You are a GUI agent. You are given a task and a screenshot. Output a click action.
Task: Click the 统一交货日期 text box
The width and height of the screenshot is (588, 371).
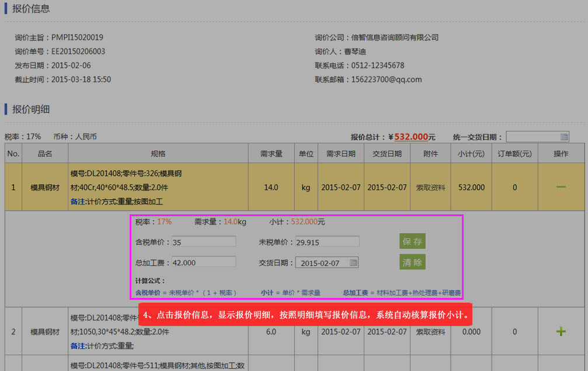(533, 137)
